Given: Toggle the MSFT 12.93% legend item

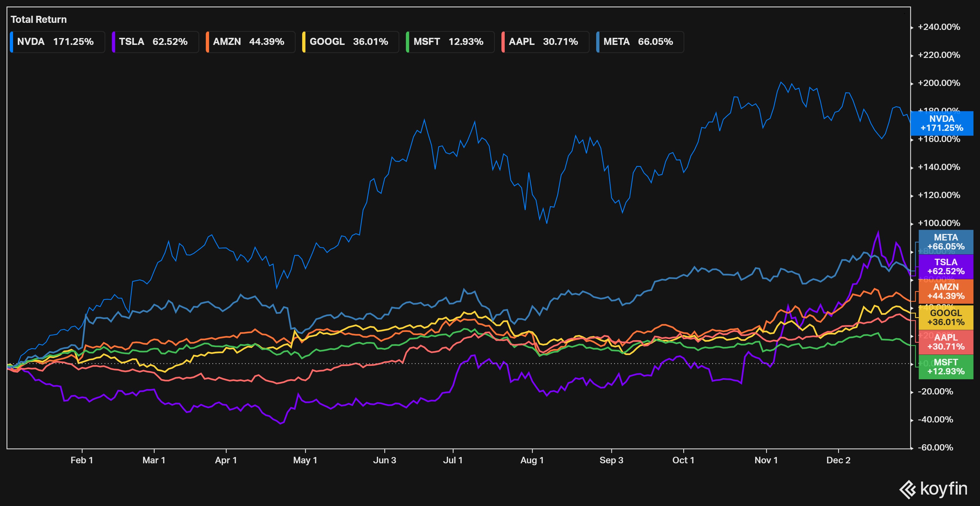Looking at the screenshot, I should 450,42.
